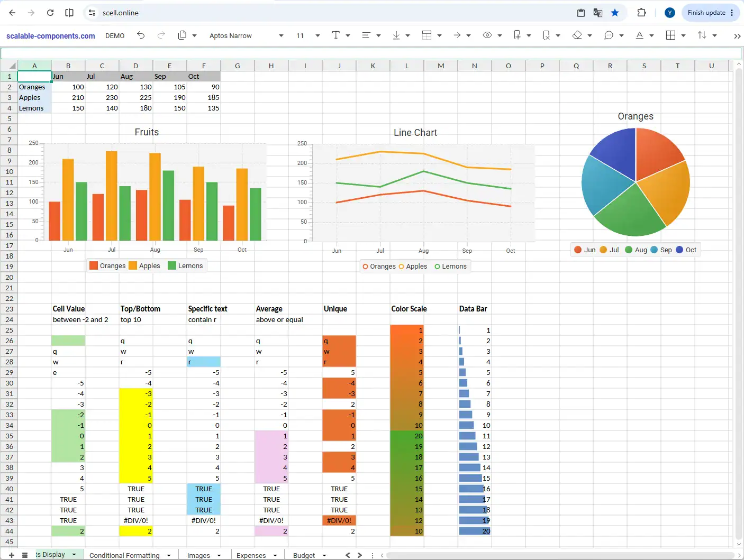Open the Images tab menu arrow
The width and height of the screenshot is (744, 560).
[x=219, y=555]
